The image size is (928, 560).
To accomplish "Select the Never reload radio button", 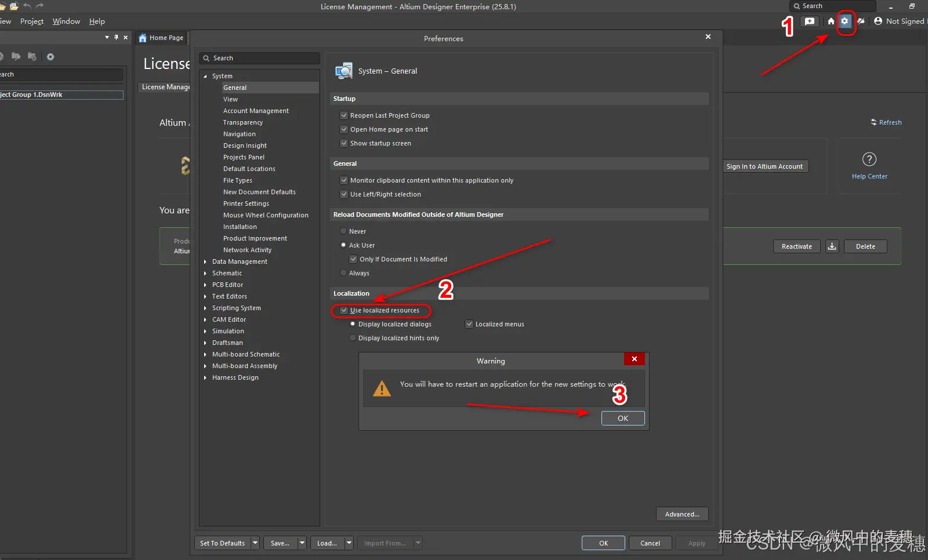I will tap(343, 231).
